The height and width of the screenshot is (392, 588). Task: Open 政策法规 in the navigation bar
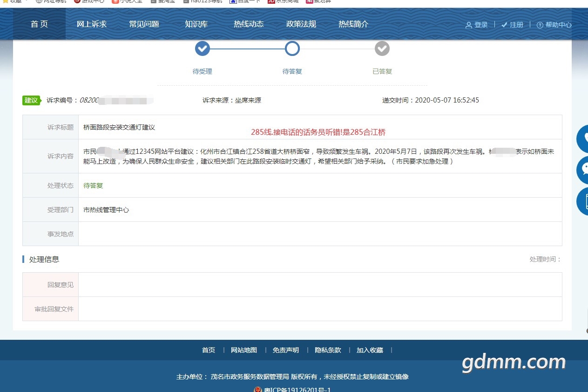point(301,24)
